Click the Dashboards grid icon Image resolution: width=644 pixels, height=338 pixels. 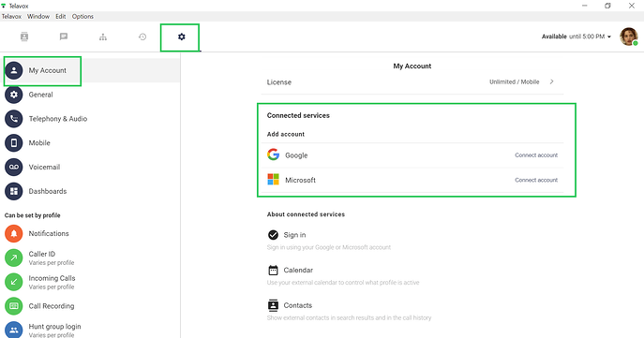click(x=13, y=191)
